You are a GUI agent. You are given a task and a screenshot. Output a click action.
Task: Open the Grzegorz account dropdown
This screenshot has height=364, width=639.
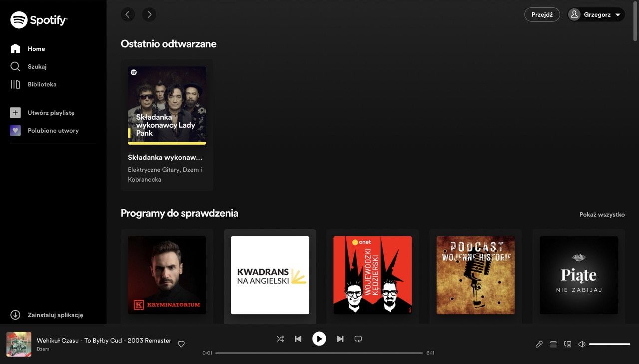click(x=596, y=15)
